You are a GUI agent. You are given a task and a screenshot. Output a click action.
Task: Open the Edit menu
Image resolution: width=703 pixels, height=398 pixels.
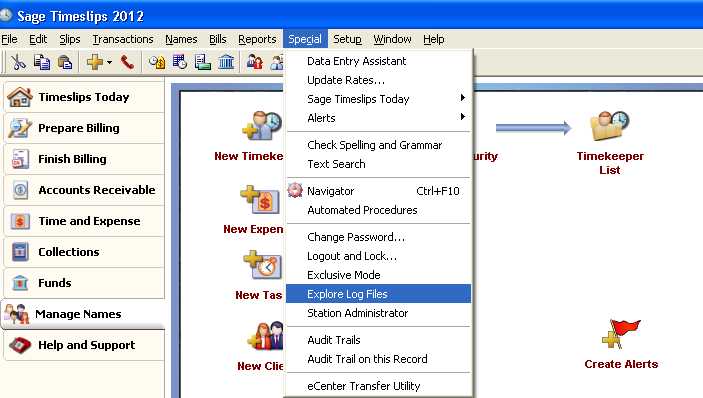pyautogui.click(x=38, y=39)
